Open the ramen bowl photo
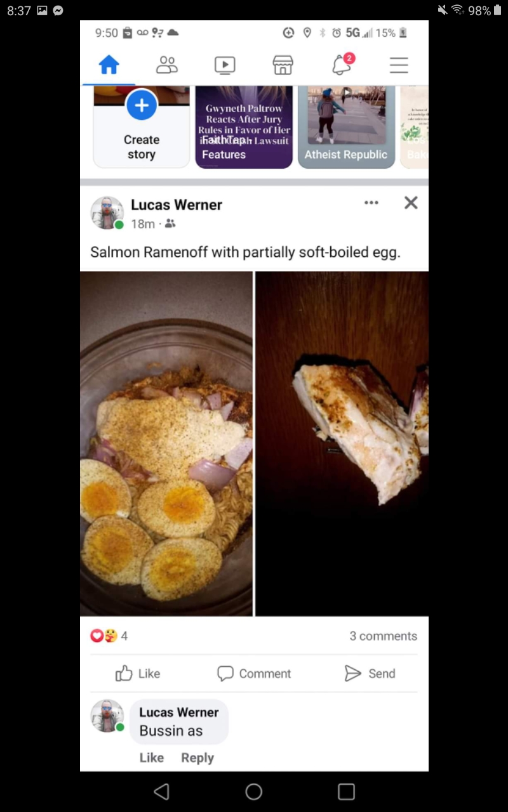 pos(166,443)
